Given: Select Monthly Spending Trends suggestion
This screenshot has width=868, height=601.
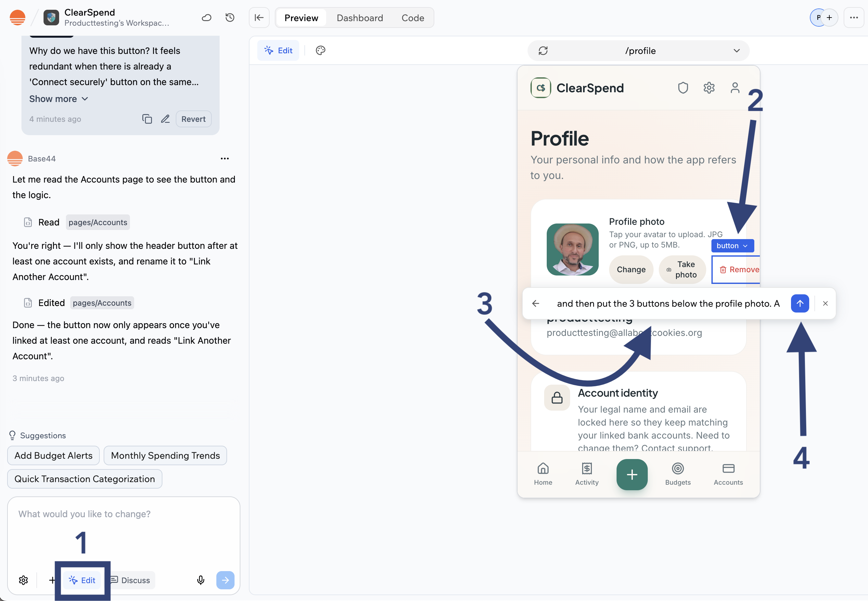Looking at the screenshot, I should (x=165, y=456).
